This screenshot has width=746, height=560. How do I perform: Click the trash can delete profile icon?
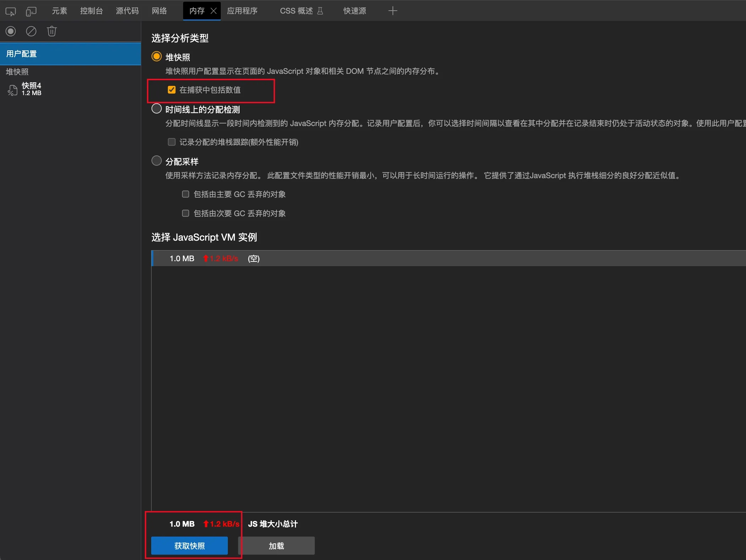coord(52,31)
